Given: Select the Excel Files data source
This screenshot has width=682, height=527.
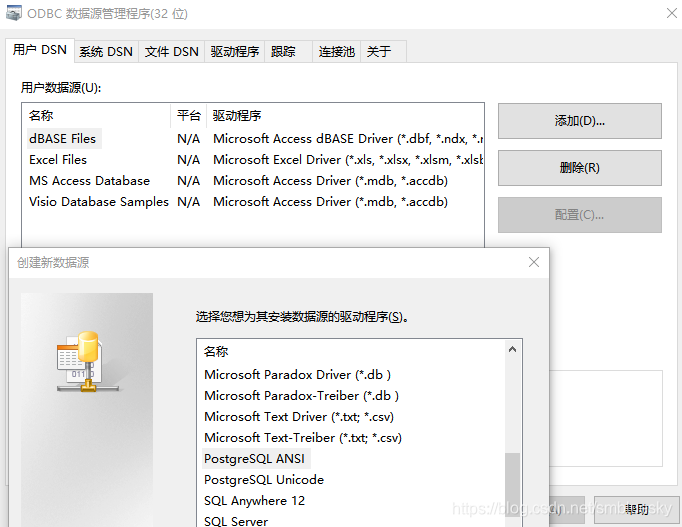Looking at the screenshot, I should tap(58, 160).
